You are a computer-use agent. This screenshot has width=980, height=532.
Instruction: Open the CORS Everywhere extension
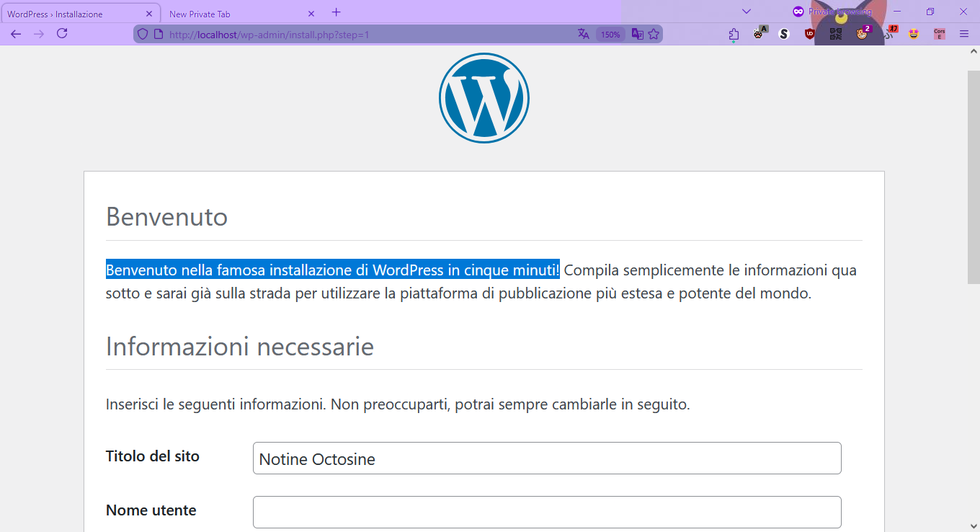tap(939, 33)
